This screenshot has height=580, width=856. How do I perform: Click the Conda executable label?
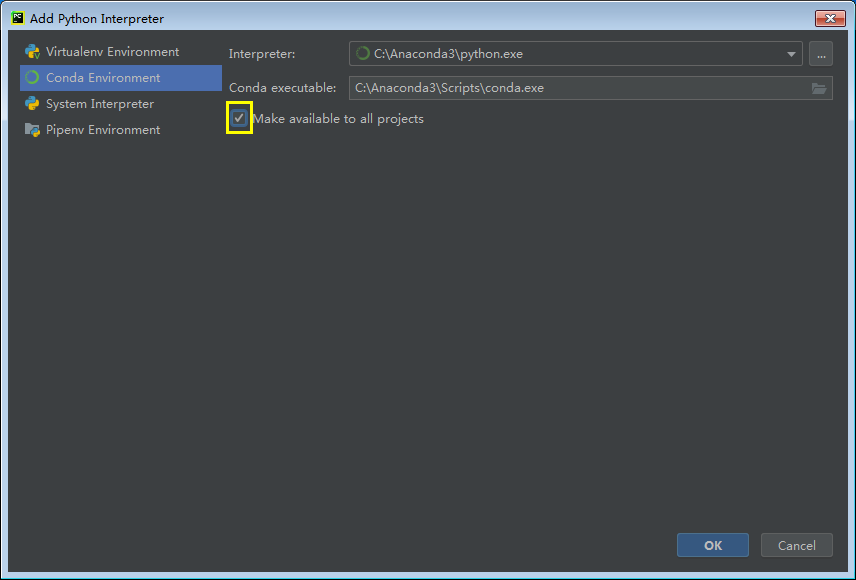[282, 88]
